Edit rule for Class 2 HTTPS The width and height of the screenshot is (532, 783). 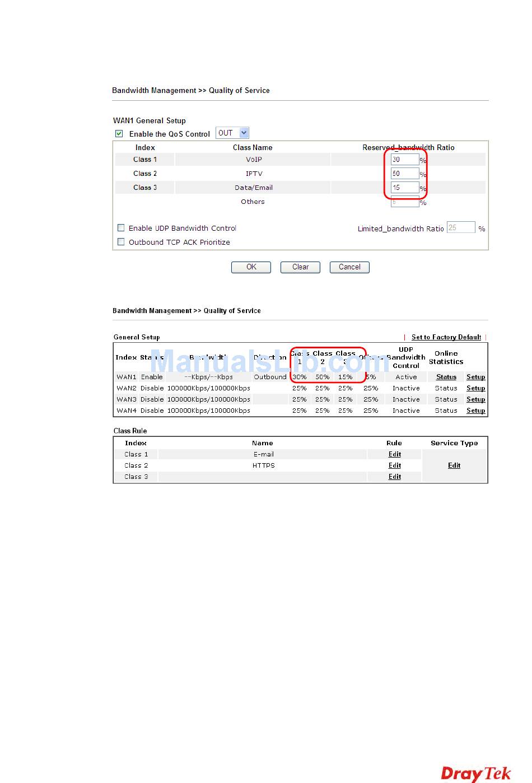[x=395, y=465]
